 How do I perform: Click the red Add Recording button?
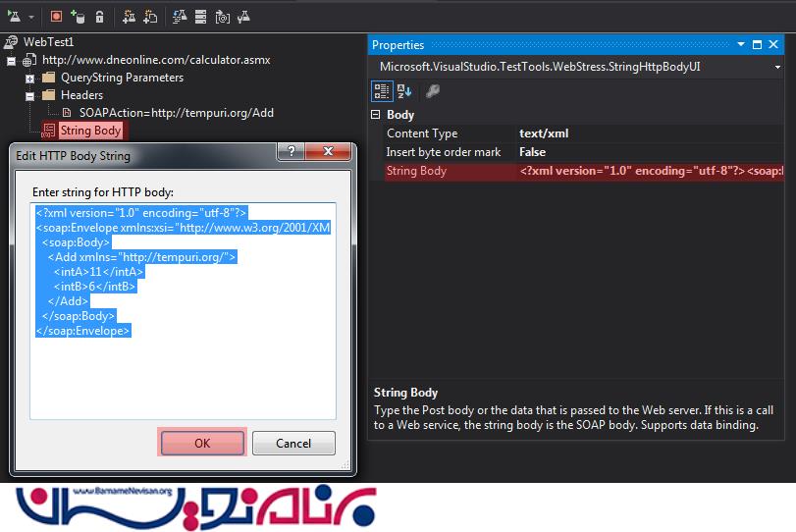56,17
